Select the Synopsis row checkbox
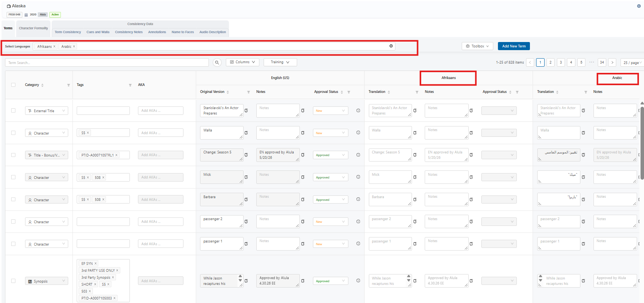Screen dimensions: 644x303 [x=13, y=281]
